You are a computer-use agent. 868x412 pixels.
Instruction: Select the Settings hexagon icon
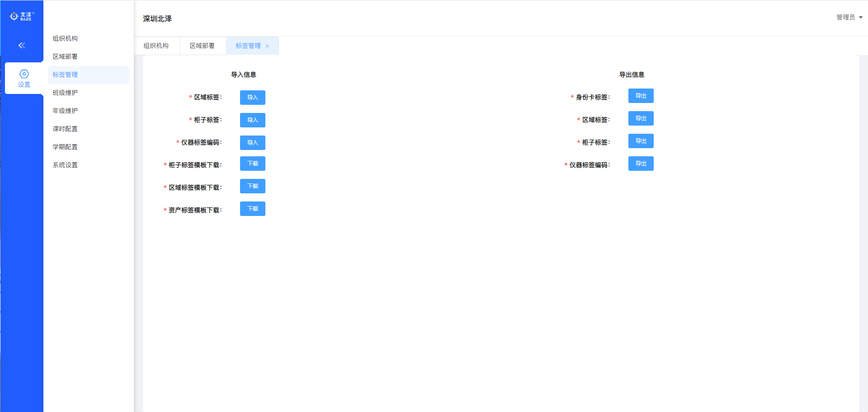[24, 74]
